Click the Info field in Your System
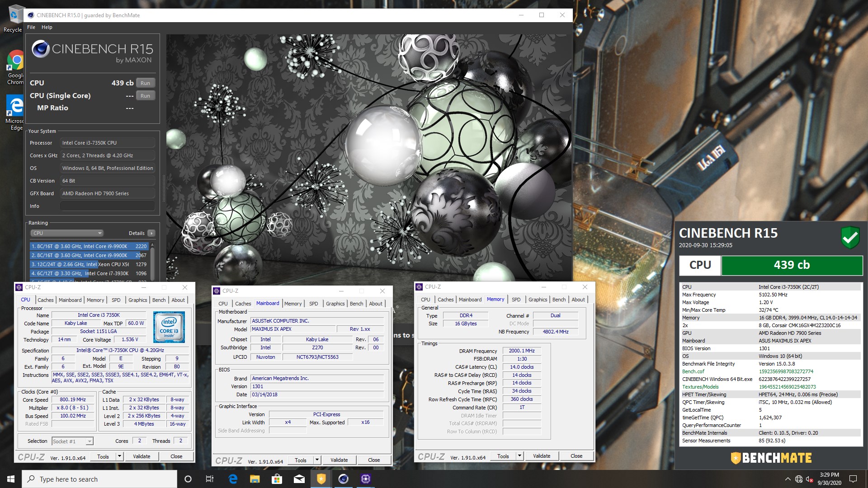 point(108,206)
